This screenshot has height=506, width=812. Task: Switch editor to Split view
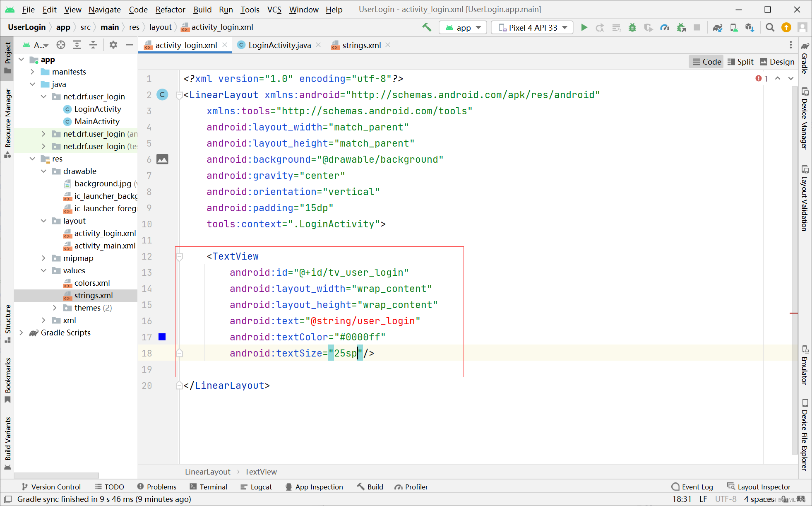click(740, 62)
